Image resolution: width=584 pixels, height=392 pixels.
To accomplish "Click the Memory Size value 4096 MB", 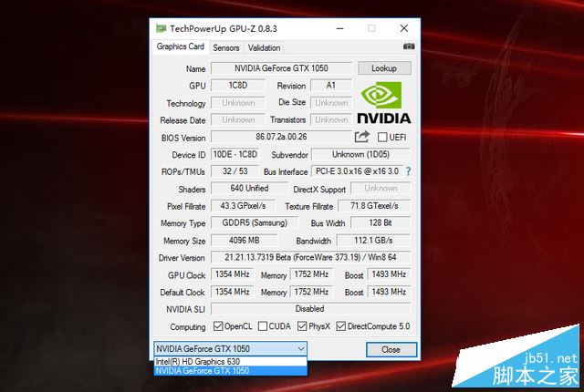I will [244, 241].
